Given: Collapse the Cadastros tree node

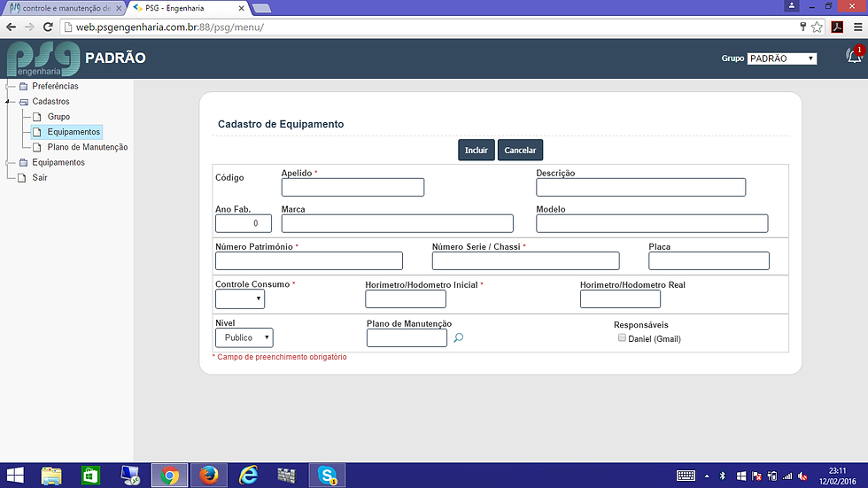Looking at the screenshot, I should tap(8, 102).
